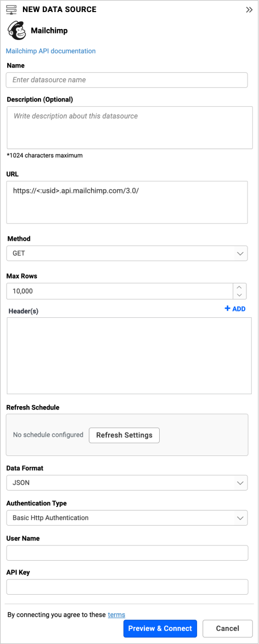
Task: Click the New Data Source server icon
Action: pos(12,9)
